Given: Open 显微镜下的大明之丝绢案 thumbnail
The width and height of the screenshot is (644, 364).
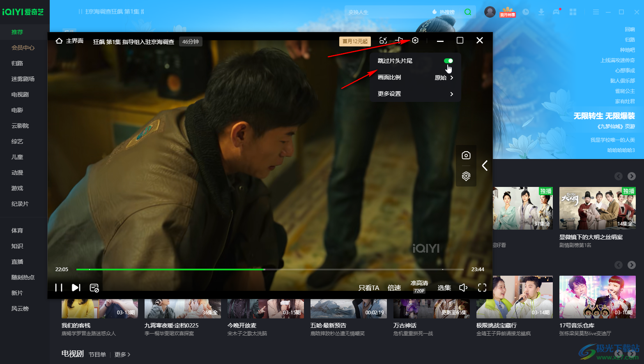Looking at the screenshot, I should [x=598, y=208].
